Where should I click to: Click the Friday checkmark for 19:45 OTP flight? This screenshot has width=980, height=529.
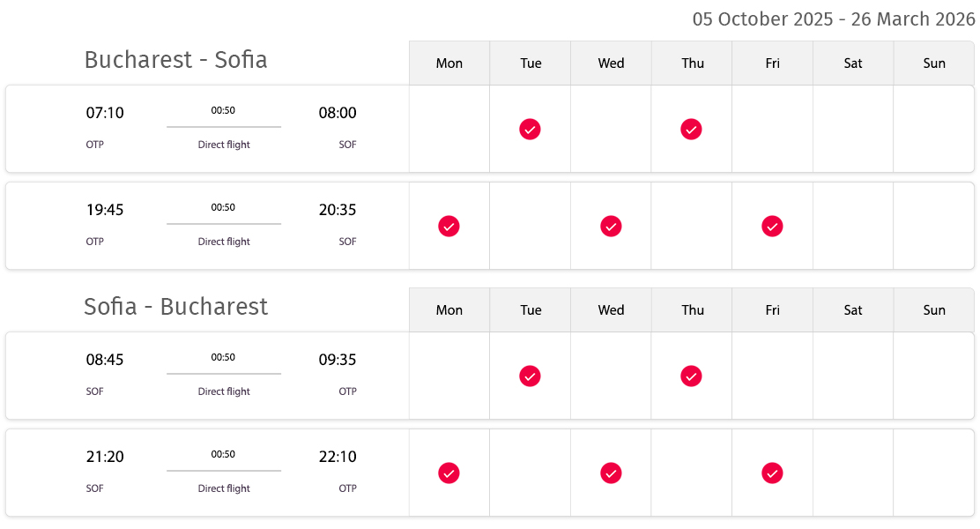(x=773, y=227)
